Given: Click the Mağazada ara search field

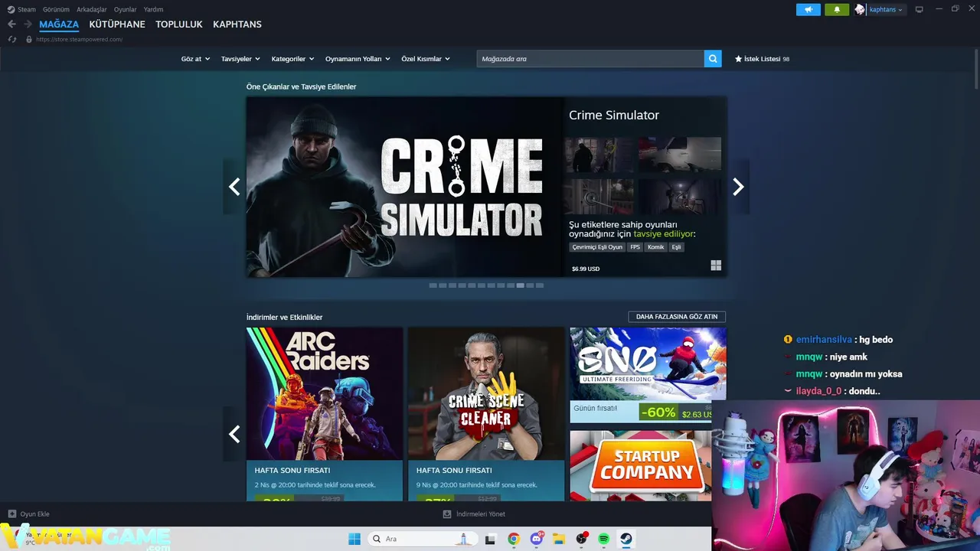Looking at the screenshot, I should [x=590, y=59].
